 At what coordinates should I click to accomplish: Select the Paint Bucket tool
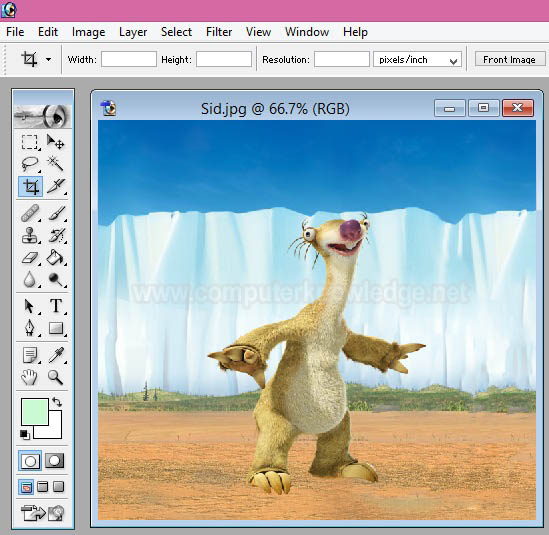[56, 258]
